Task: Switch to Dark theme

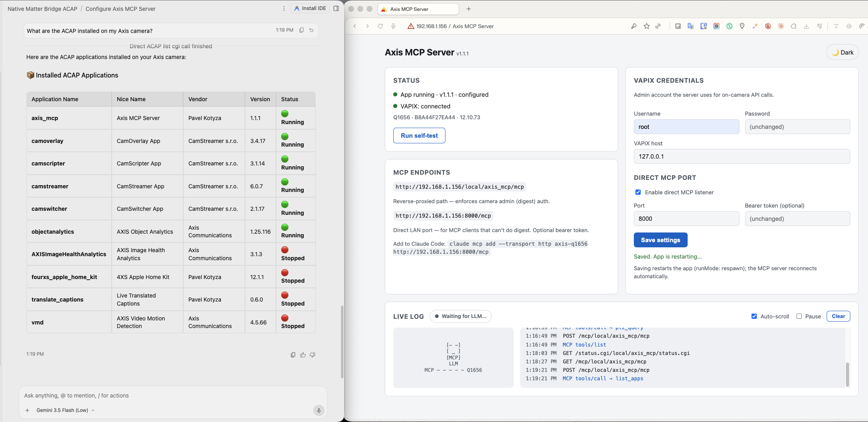Action: pyautogui.click(x=842, y=52)
